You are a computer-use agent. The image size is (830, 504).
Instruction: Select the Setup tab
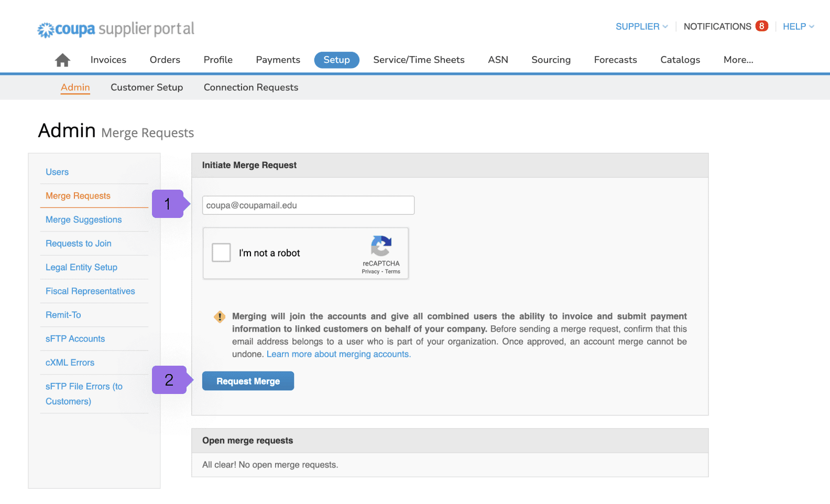[337, 60]
